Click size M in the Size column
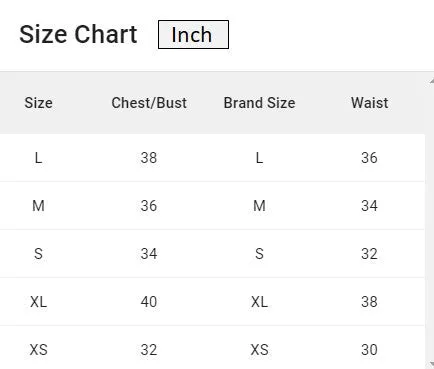Image resolution: width=434 pixels, height=369 pixels. coord(38,206)
